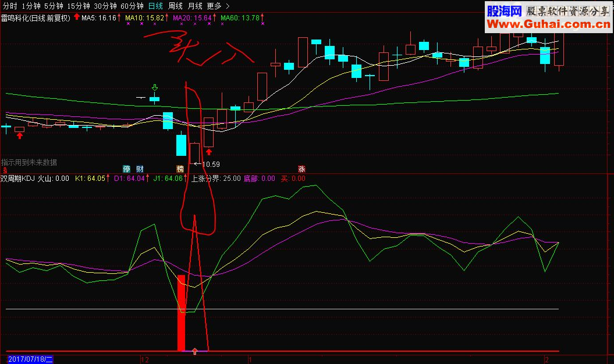The image size is (614, 364).
Task: Select the 30分钟 period tab
Action: pyautogui.click(x=105, y=6)
